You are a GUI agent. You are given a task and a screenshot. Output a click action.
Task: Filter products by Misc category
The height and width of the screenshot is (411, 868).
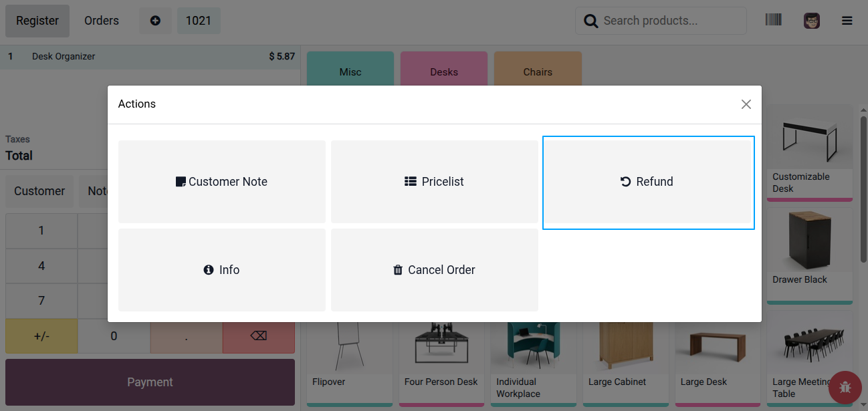[x=350, y=69]
